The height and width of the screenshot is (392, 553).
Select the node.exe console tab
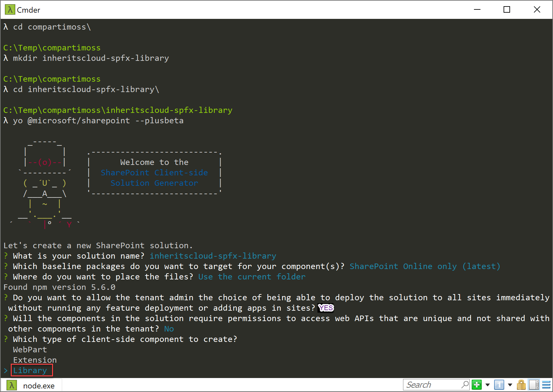click(x=31, y=385)
